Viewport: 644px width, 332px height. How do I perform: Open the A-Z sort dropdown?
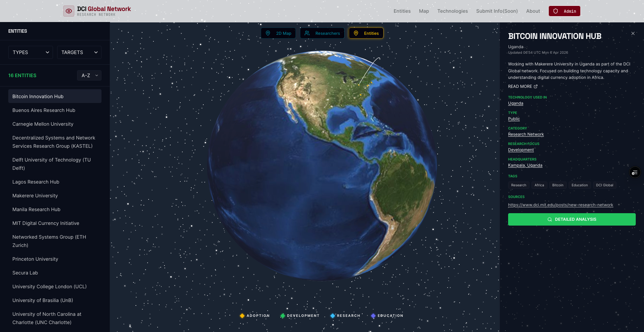pos(89,75)
